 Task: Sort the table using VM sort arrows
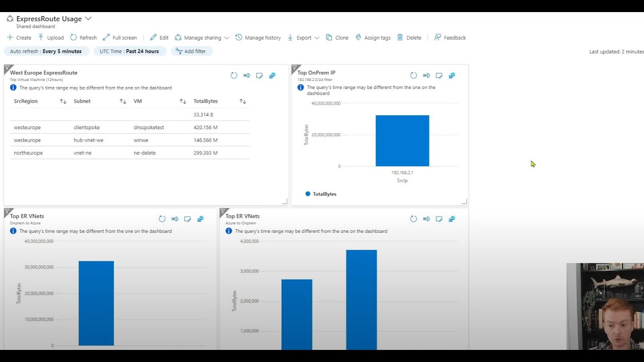[x=183, y=101]
